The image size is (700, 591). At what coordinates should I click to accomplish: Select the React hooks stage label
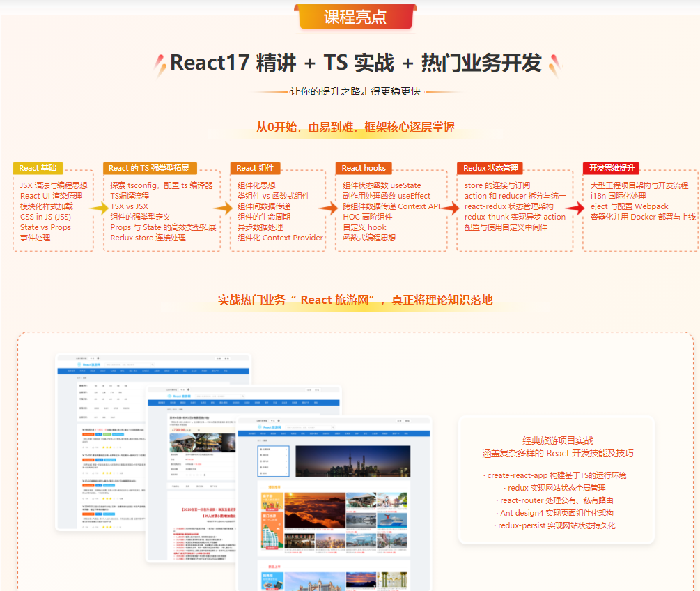364,168
